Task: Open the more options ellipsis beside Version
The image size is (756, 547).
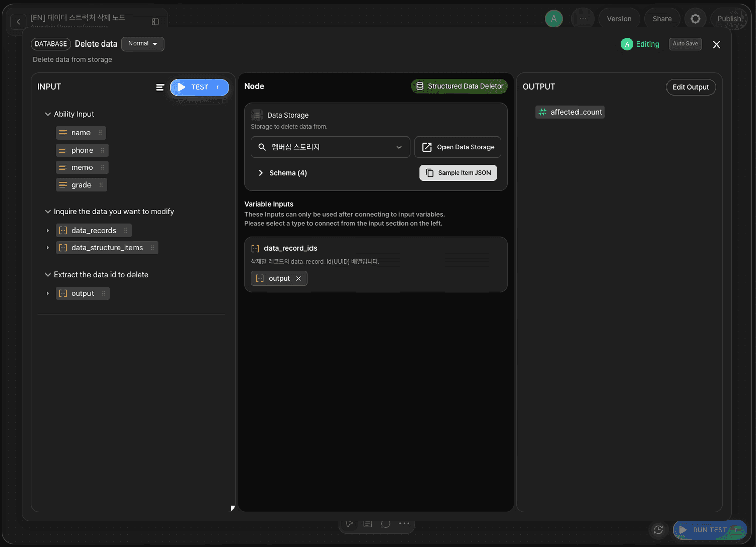Action: [583, 19]
